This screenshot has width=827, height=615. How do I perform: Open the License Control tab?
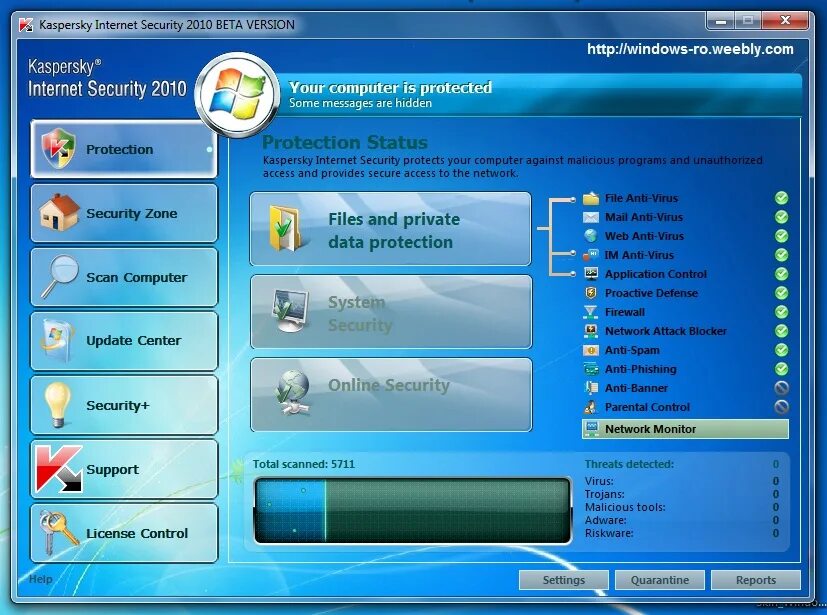coord(124,533)
